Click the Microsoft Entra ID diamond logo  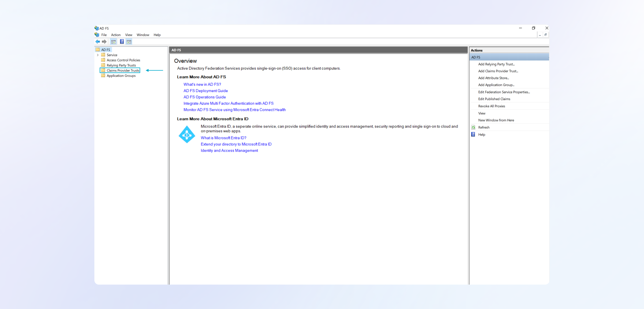click(x=187, y=135)
